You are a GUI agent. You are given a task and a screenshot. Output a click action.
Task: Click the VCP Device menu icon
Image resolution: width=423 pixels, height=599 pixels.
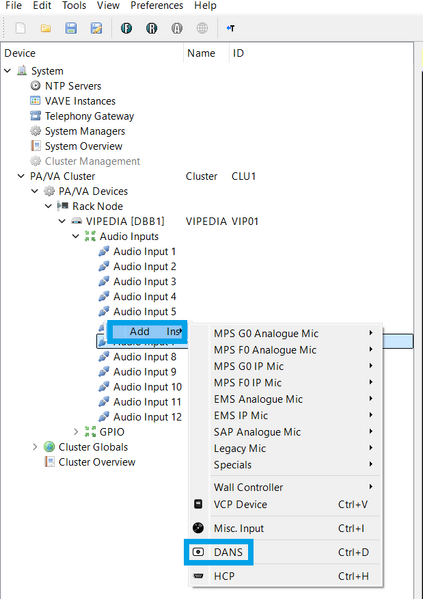[x=198, y=504]
